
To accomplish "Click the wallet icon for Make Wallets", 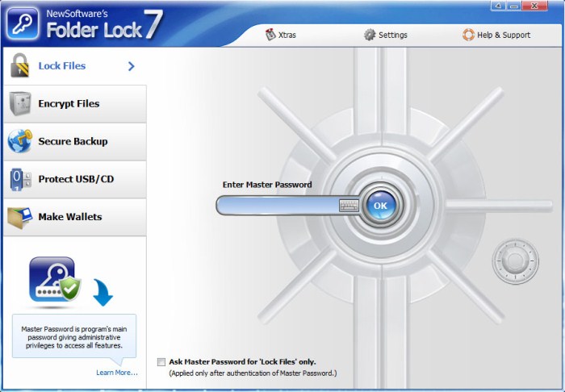I will pos(20,217).
